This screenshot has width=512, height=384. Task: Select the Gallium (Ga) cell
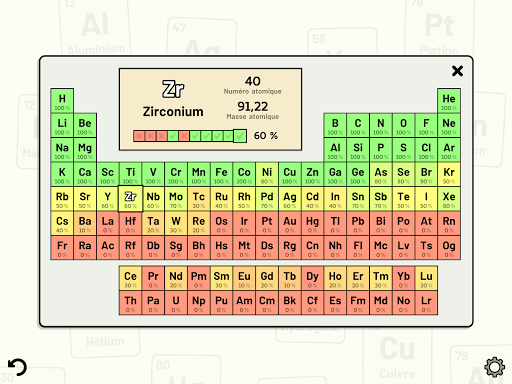click(x=335, y=174)
